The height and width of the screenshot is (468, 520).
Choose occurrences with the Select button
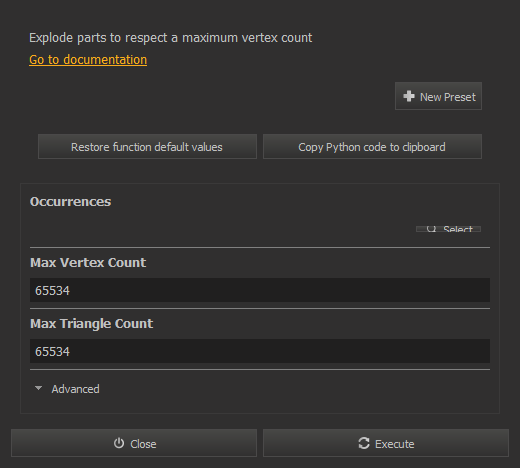point(448,229)
